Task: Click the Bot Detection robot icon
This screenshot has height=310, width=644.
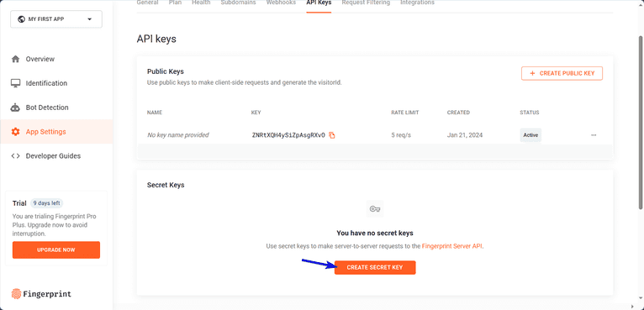Action: (x=16, y=108)
